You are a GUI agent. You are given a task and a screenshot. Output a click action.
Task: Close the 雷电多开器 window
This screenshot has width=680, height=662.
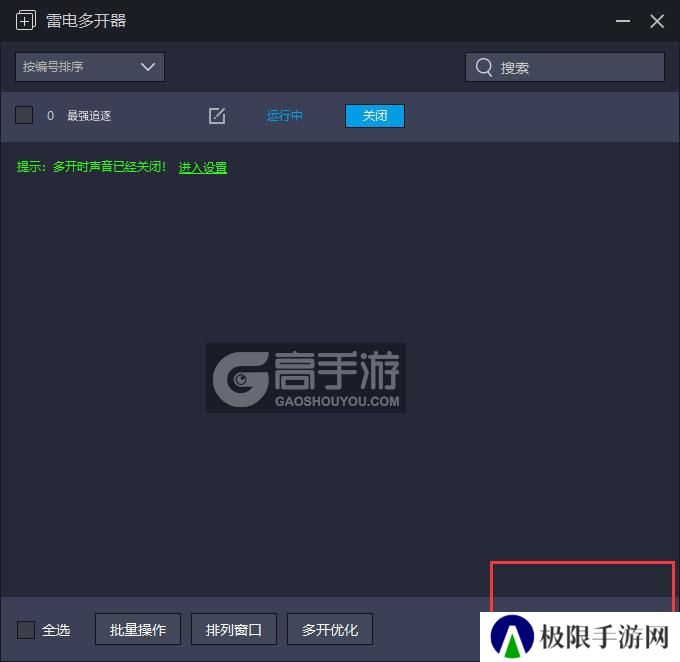point(657,21)
